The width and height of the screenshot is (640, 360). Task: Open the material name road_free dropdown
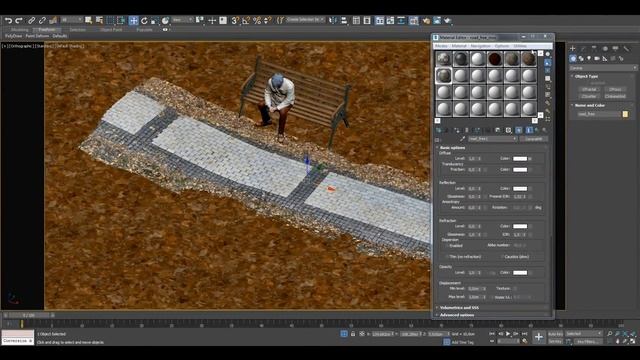[492, 139]
